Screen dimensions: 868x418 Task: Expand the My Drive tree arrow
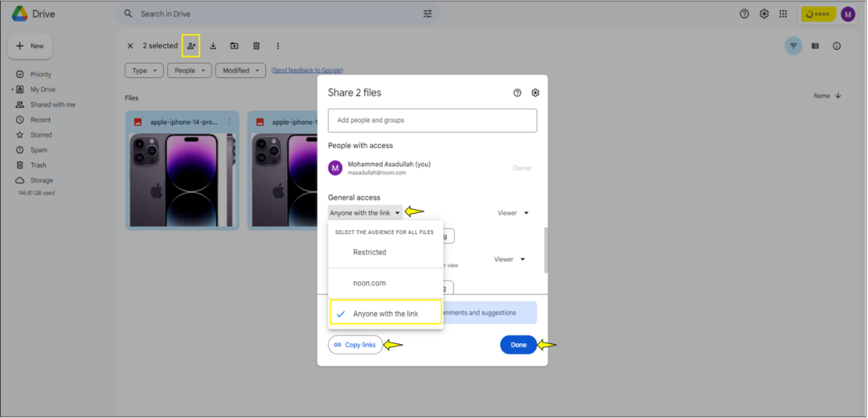12,89
